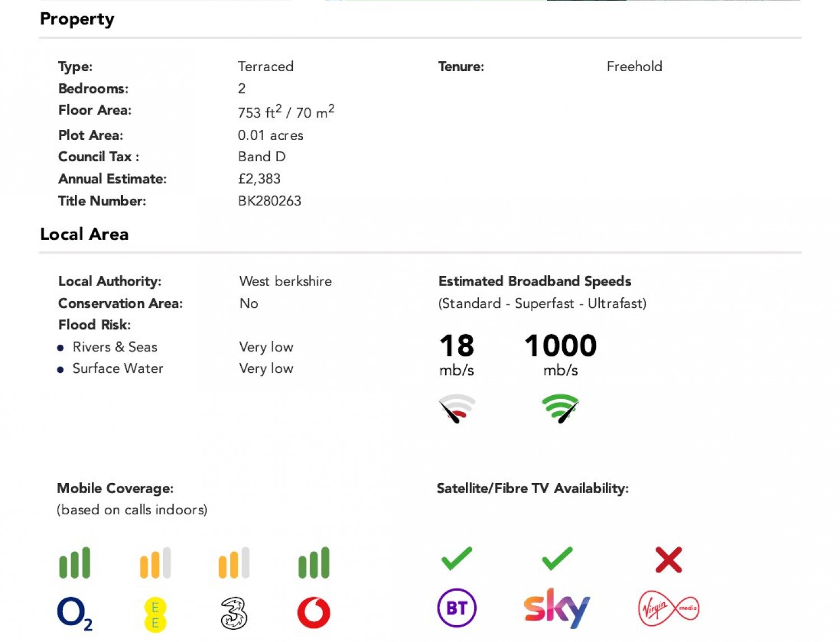The height and width of the screenshot is (642, 840).
Task: Click the 1000 mb/s speed value
Action: (x=561, y=346)
